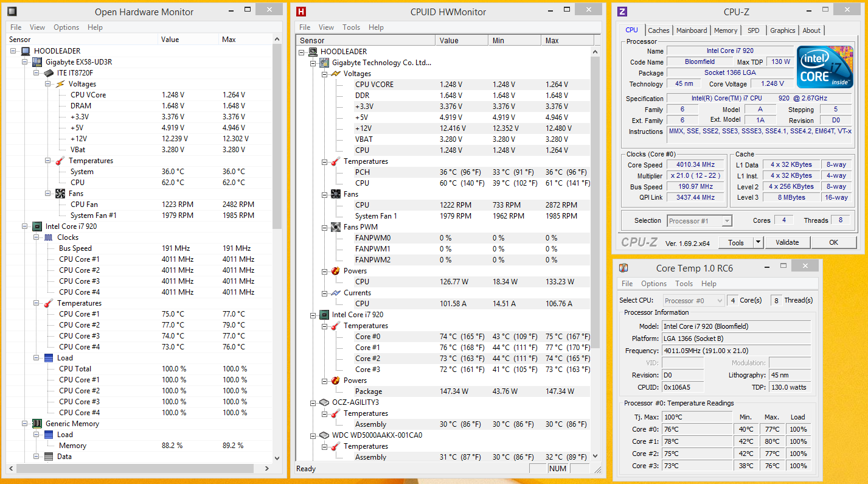Collapse the Voltages node in Open Hardware Monitor

click(x=47, y=84)
